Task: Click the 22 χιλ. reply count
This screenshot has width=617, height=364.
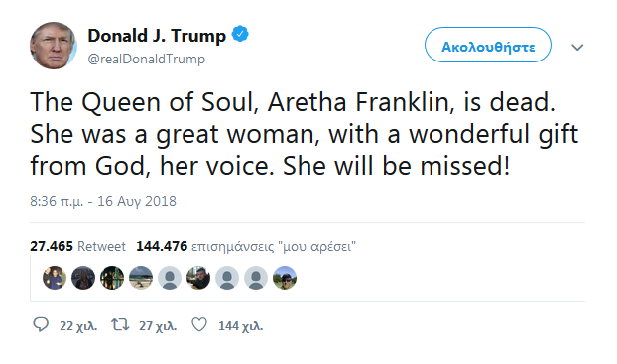Action: pyautogui.click(x=78, y=326)
